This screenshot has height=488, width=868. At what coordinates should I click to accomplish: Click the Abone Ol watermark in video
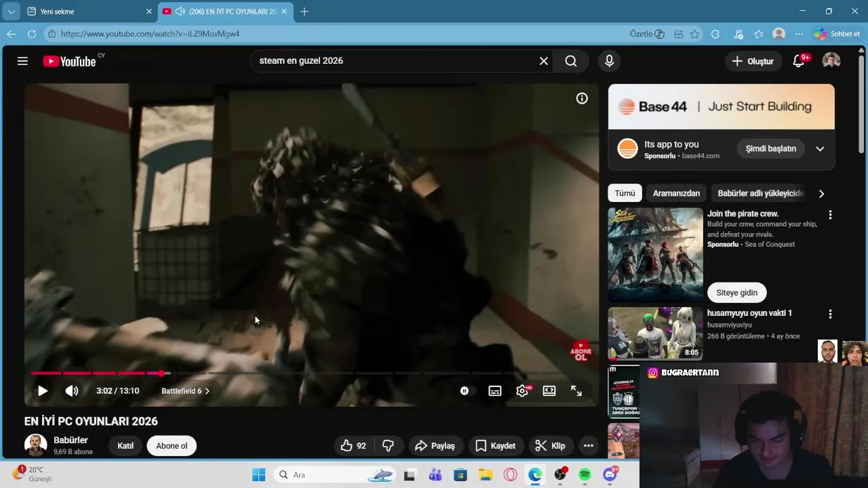coord(580,350)
